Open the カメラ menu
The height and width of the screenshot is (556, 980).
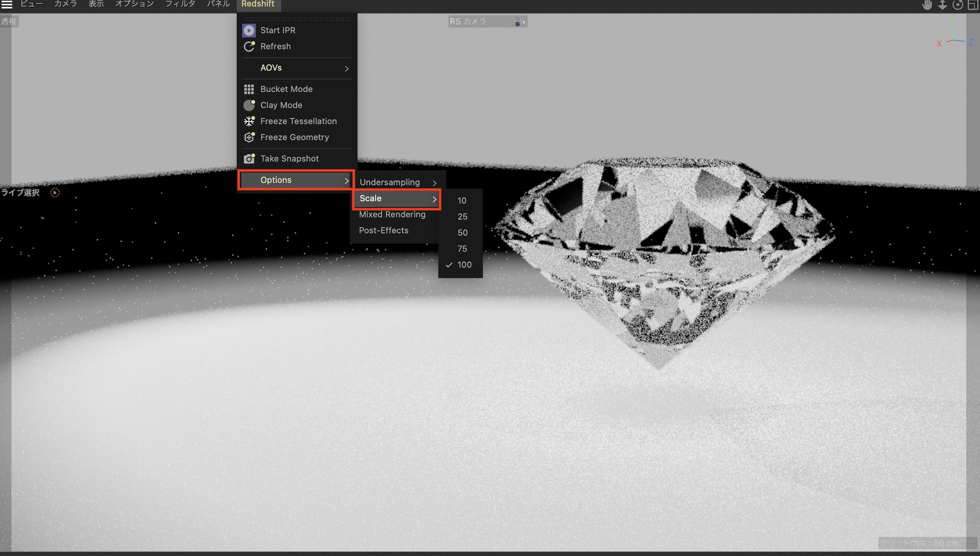(x=65, y=4)
